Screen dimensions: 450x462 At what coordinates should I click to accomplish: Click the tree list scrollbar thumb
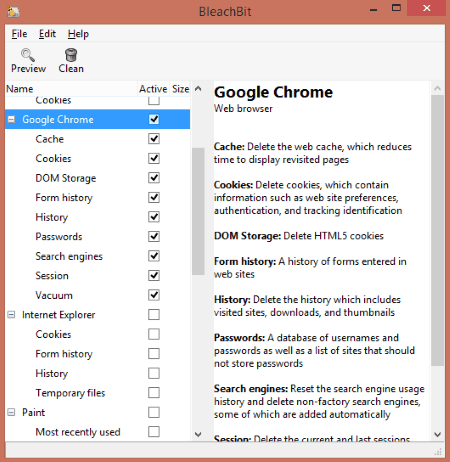tap(198, 211)
